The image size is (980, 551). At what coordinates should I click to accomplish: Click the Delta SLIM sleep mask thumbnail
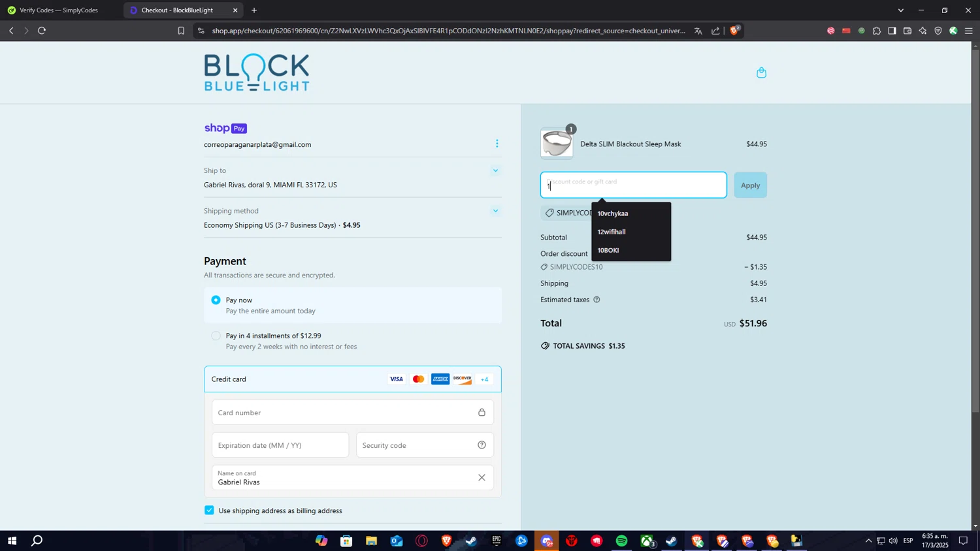(557, 144)
